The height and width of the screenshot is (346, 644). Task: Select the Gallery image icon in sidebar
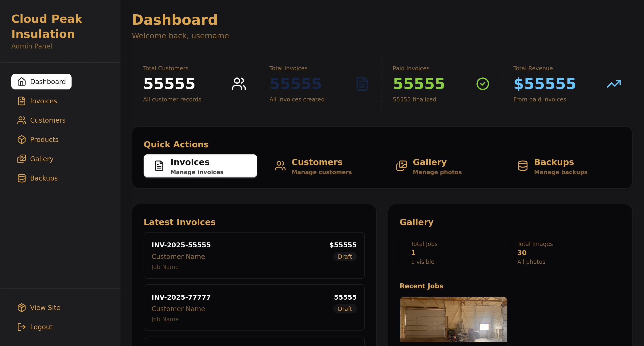[21, 159]
